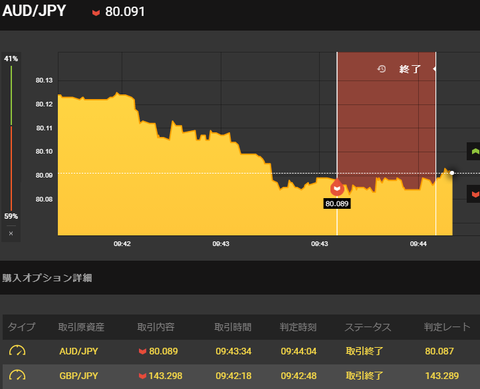This screenshot has height=389, width=480.
Task: Click the green up-arrow HIGH button
Action: coord(475,152)
